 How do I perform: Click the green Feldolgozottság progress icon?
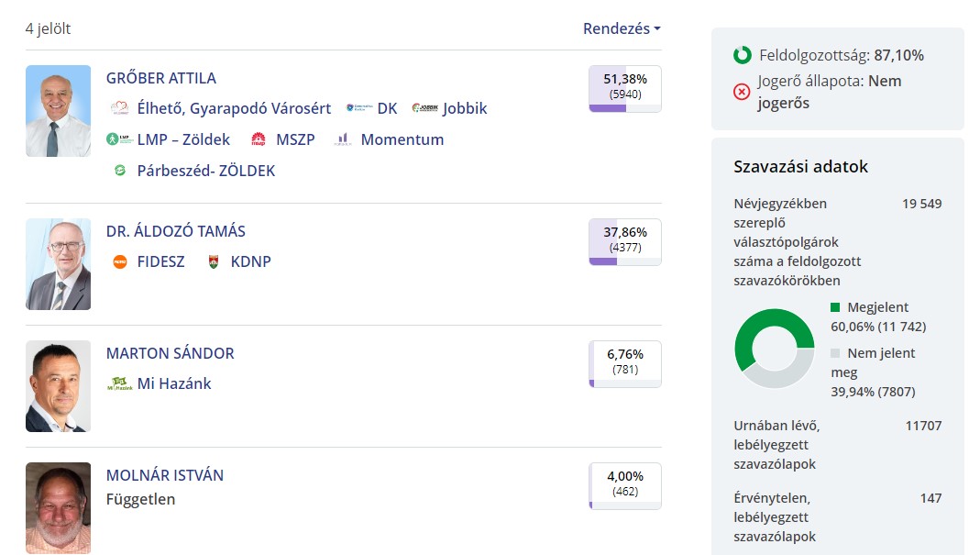[x=743, y=55]
